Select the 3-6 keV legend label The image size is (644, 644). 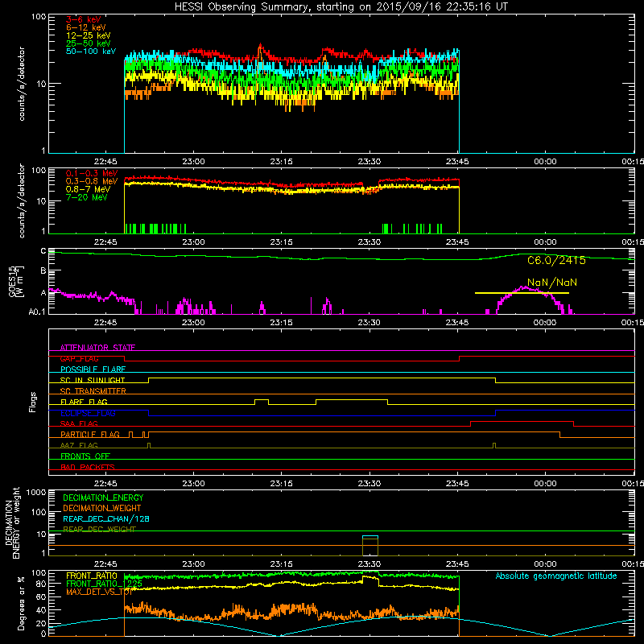pos(84,19)
